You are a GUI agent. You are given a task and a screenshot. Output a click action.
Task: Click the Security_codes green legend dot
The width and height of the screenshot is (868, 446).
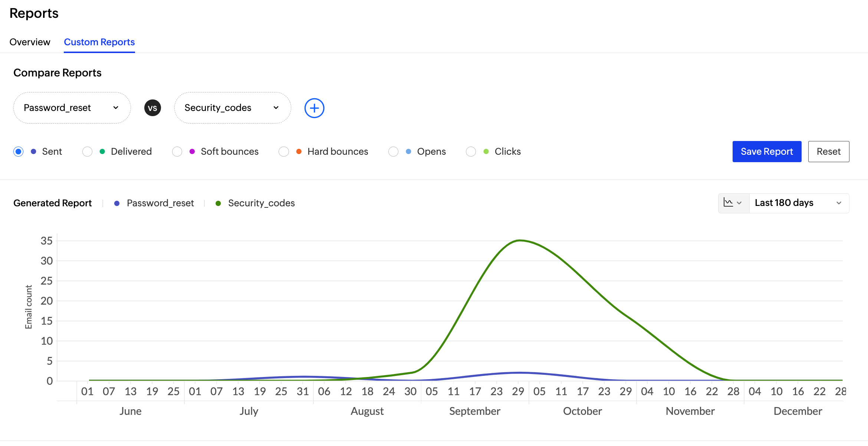218,203
